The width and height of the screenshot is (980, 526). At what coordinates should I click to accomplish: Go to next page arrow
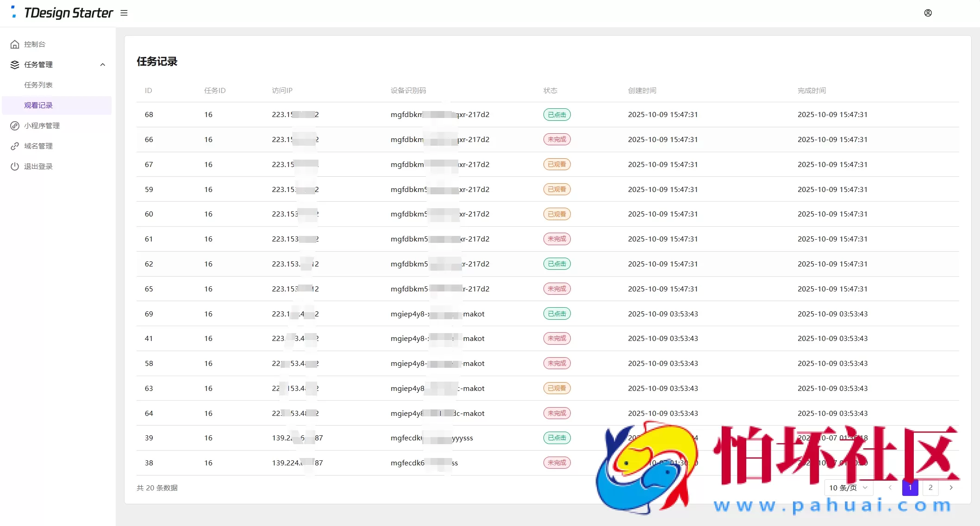(951, 488)
